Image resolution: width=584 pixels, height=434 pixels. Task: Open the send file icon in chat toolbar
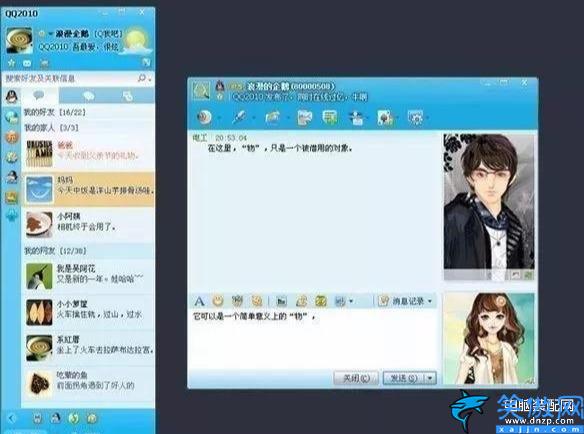coord(272,117)
